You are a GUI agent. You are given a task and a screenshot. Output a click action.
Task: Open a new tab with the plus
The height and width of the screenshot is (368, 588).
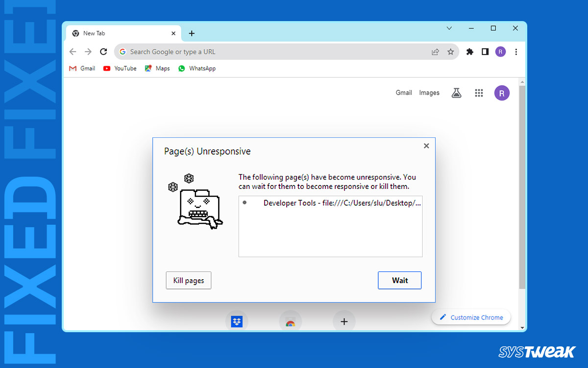pyautogui.click(x=192, y=33)
